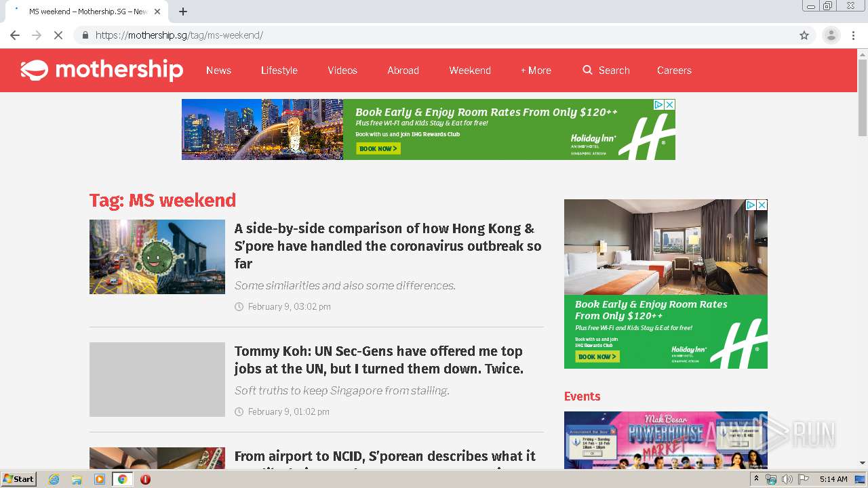Expand the + More menu
This screenshot has height=488, width=868.
(536, 70)
